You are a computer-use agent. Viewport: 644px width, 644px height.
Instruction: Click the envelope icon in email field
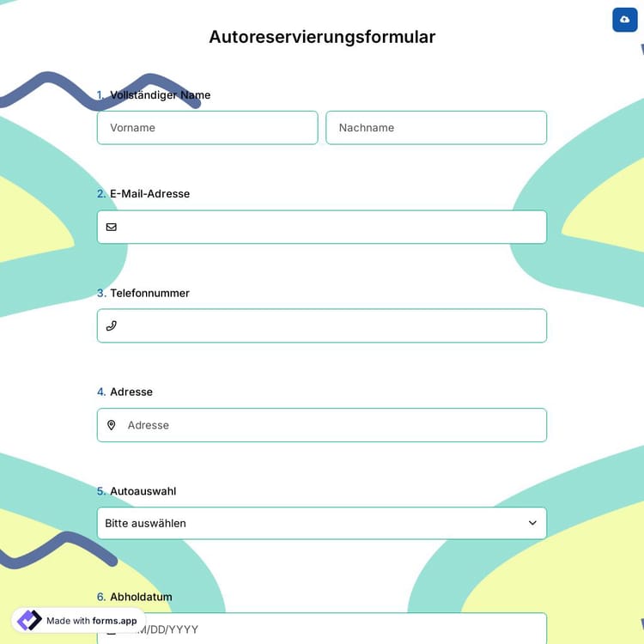coord(111,227)
